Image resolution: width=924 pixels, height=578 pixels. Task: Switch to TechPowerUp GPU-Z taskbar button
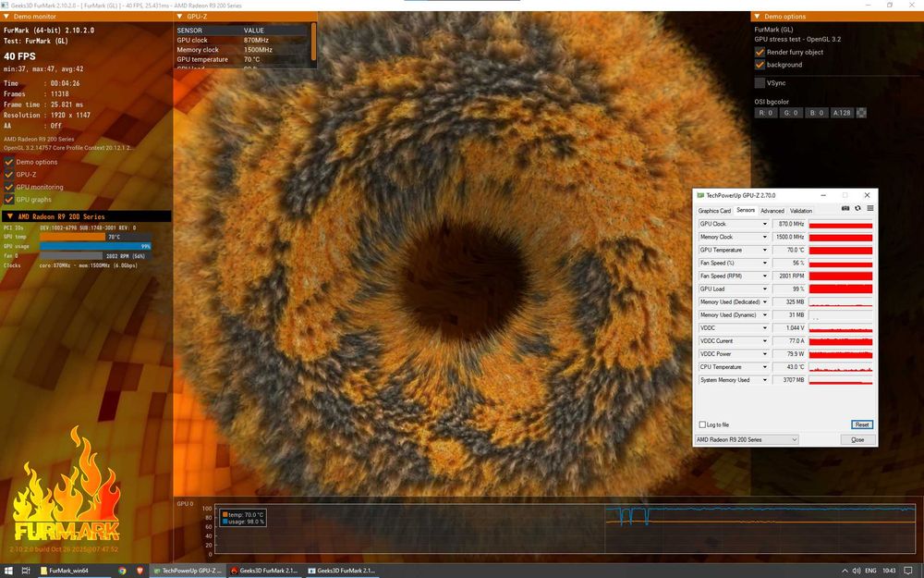point(187,571)
